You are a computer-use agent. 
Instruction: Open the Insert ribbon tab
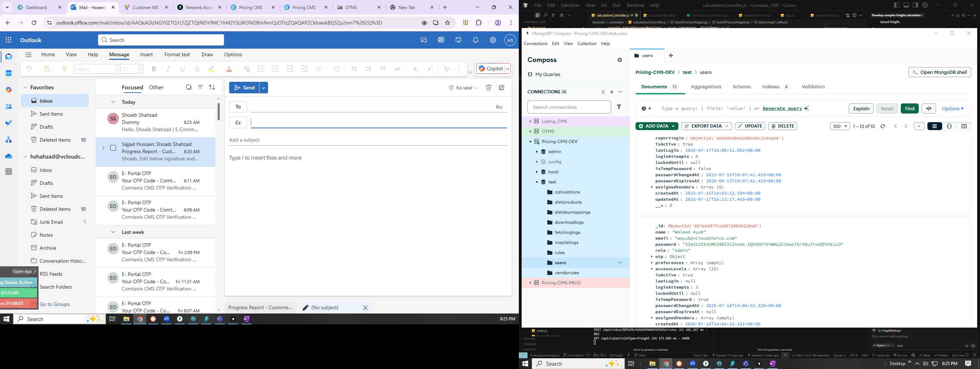(x=147, y=54)
